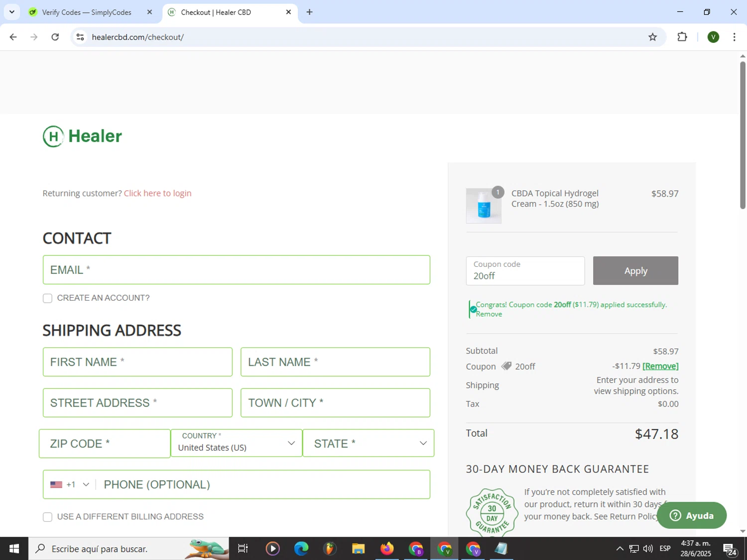The image size is (747, 560).
Task: Check Create an account checkbox
Action: [47, 298]
